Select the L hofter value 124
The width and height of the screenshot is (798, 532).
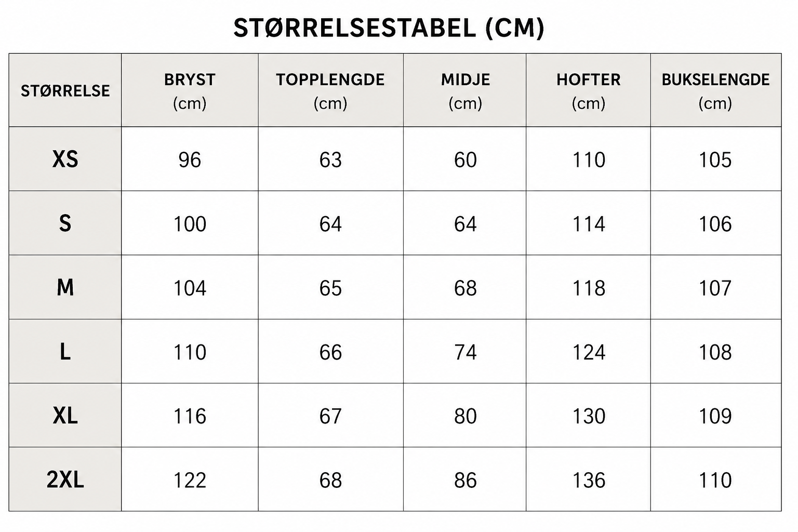click(x=589, y=352)
